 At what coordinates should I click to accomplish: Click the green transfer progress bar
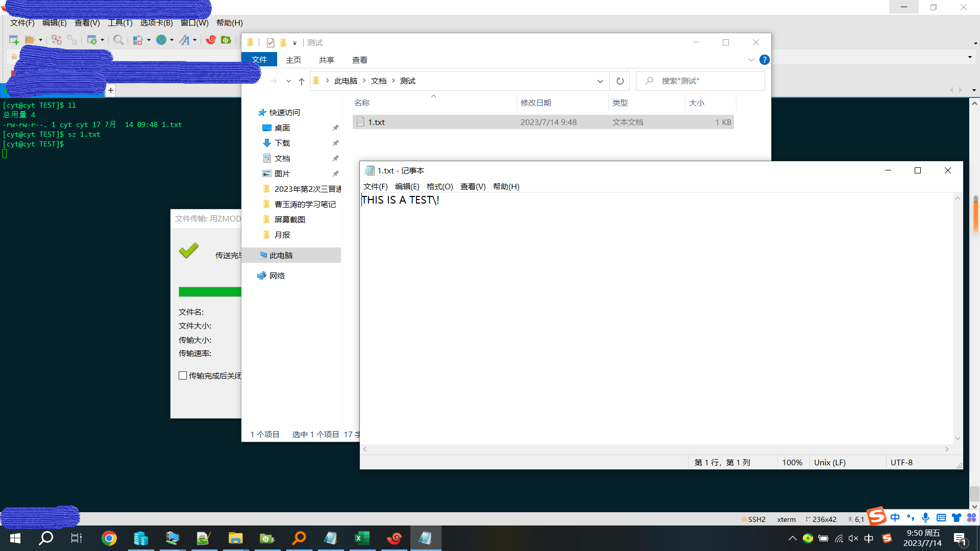(x=210, y=292)
